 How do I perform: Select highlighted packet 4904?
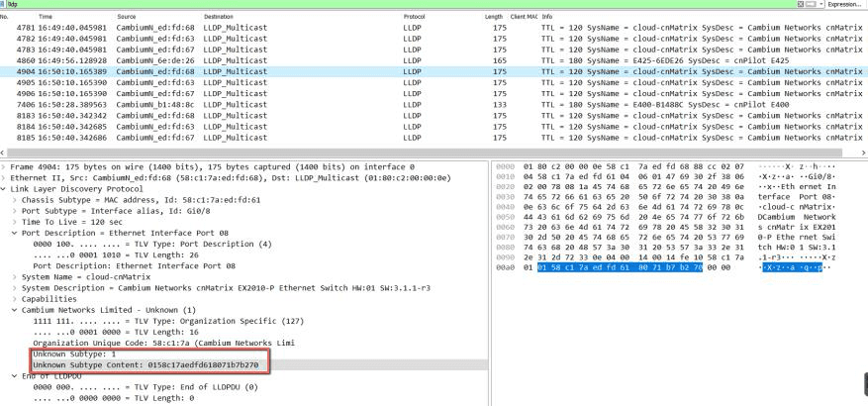[434, 71]
